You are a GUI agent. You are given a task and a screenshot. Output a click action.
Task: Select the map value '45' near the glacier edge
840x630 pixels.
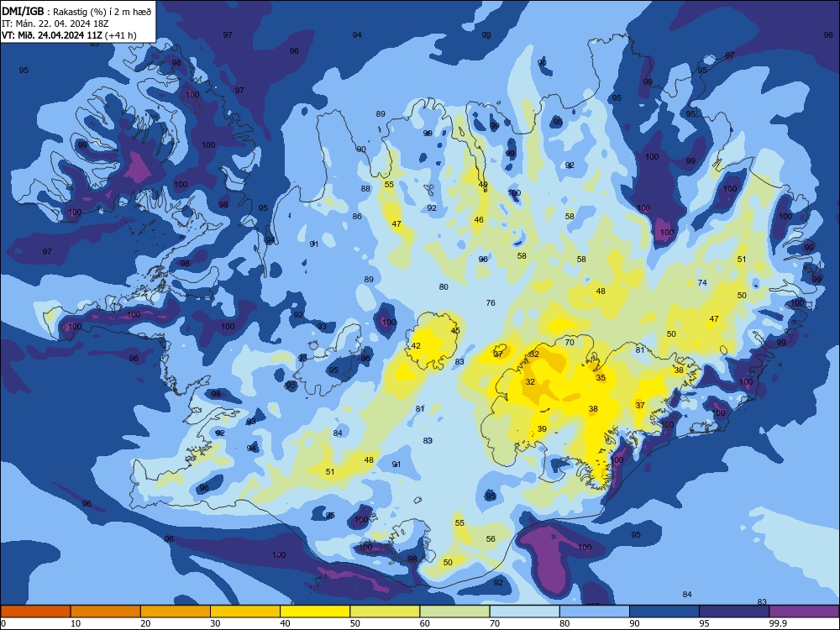pos(455,331)
